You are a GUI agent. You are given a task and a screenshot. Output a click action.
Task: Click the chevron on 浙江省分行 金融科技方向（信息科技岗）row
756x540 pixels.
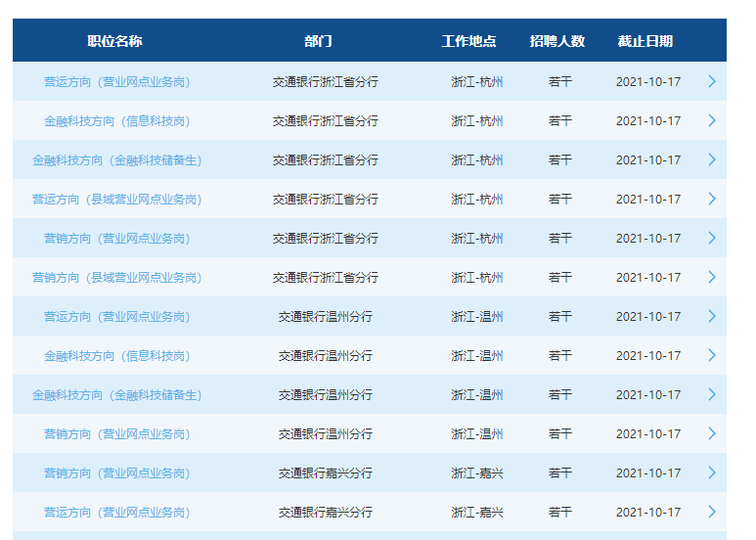(711, 120)
